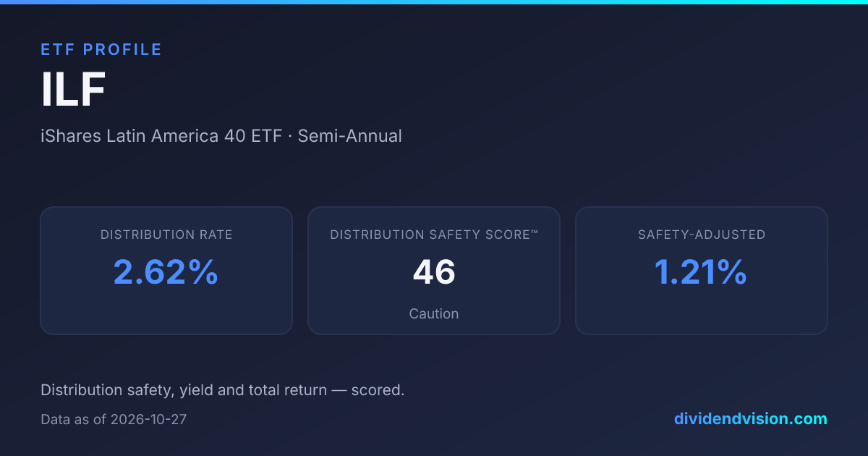Click the gradient accent bar at top
This screenshot has height=456, width=868.
[x=434, y=2]
